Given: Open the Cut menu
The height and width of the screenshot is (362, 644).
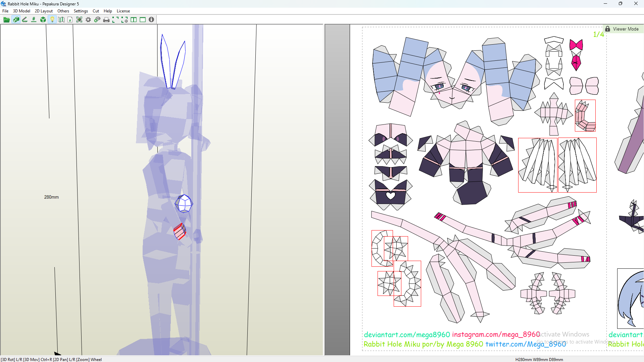Looking at the screenshot, I should pos(96,11).
